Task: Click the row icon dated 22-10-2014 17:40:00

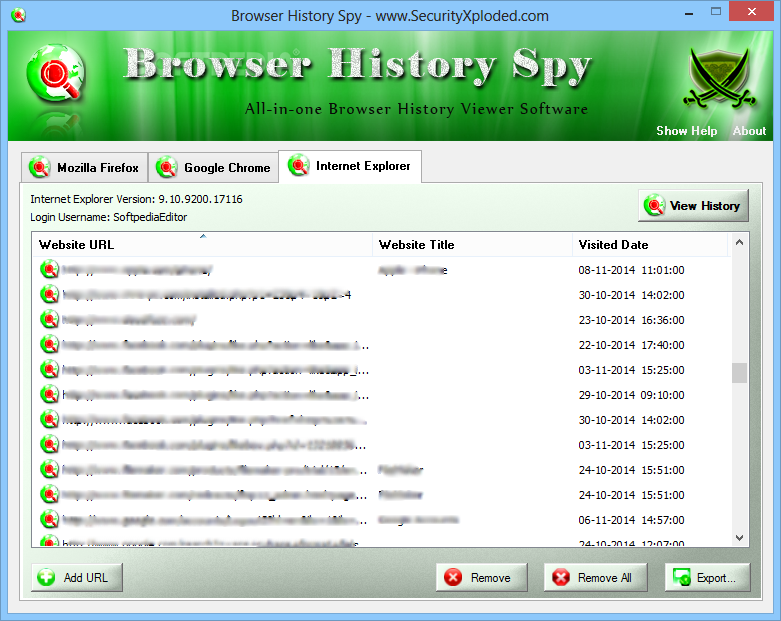Action: (49, 344)
